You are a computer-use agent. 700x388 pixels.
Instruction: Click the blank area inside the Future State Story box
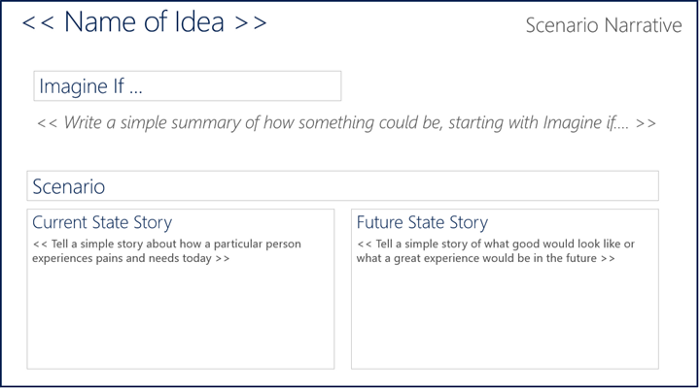click(x=504, y=317)
